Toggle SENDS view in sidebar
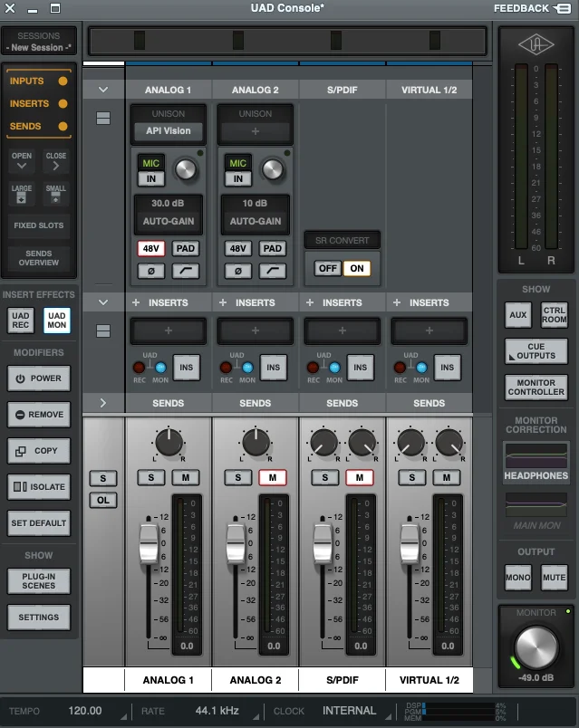 click(x=39, y=126)
